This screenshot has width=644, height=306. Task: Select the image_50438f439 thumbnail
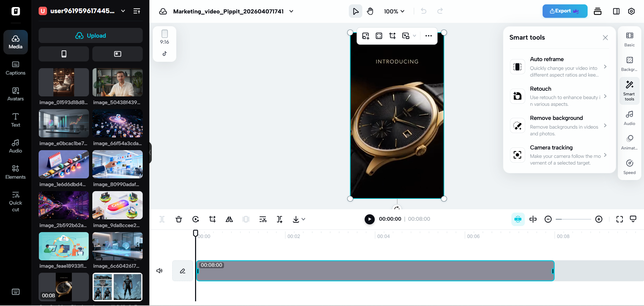118,82
